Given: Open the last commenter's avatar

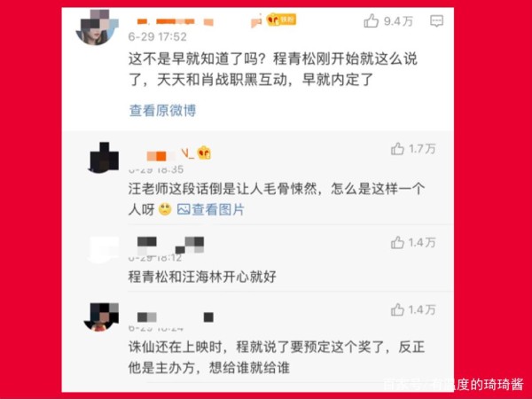Looking at the screenshot, I should [x=101, y=317].
